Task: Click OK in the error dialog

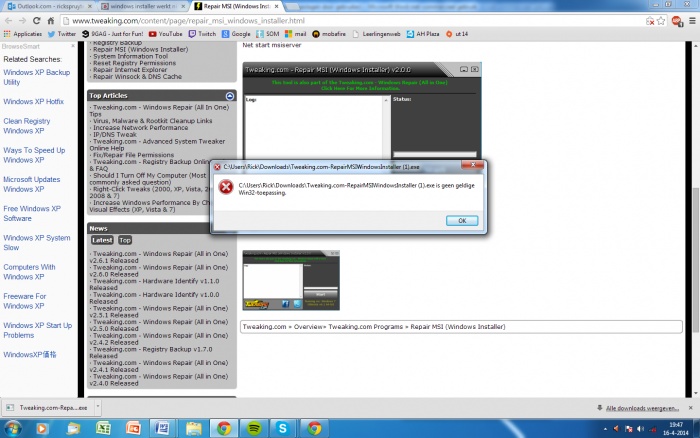Action: 462,221
